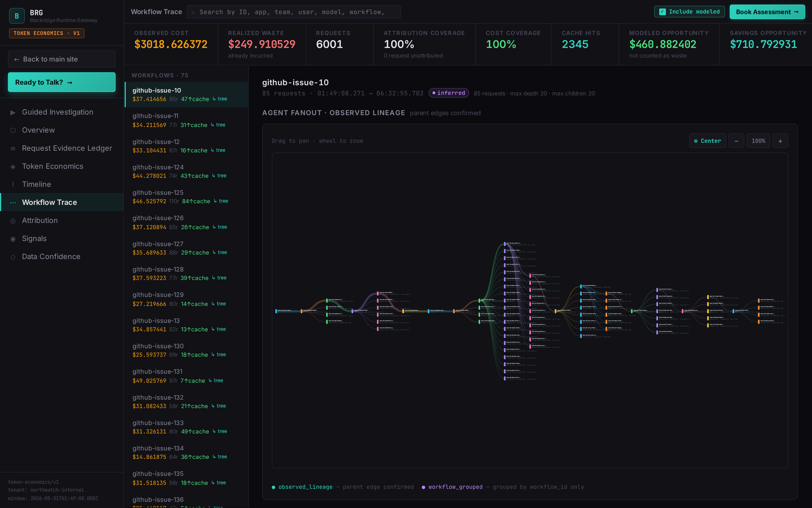
Task: Click the Token Economics diamond icon
Action: [13, 167]
